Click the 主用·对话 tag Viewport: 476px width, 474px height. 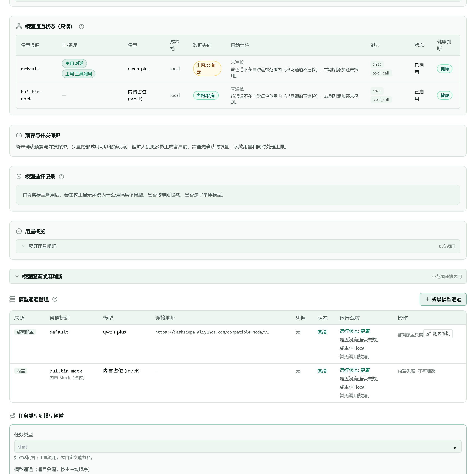pyautogui.click(x=74, y=63)
